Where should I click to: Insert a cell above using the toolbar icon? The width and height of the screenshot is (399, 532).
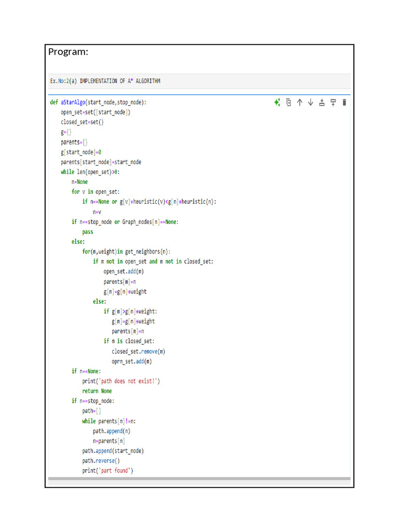[x=322, y=102]
